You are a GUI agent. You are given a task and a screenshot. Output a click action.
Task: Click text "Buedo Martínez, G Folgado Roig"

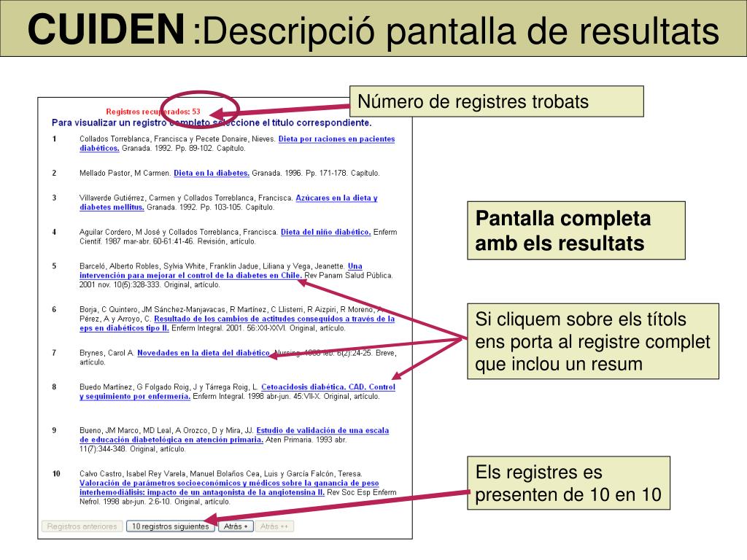[135, 387]
